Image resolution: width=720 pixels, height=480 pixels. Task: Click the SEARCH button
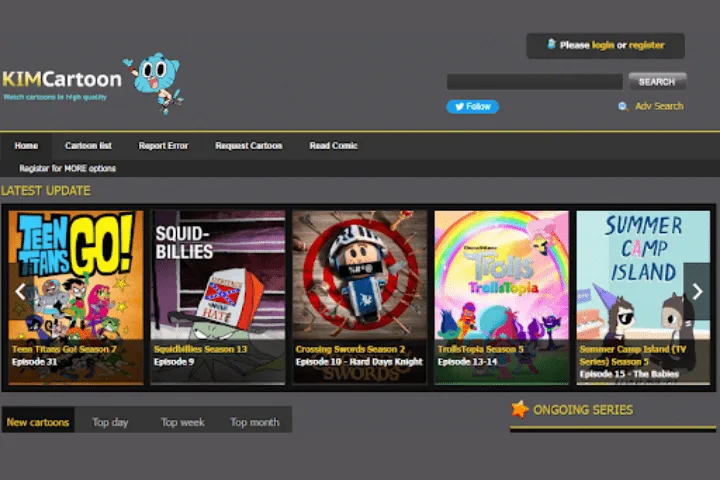click(x=657, y=82)
